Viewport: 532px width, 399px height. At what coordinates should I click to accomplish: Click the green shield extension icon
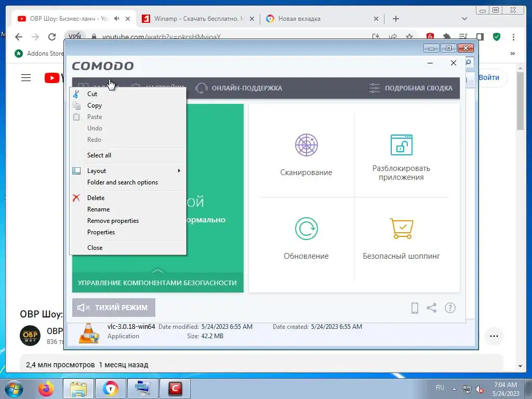tap(497, 37)
